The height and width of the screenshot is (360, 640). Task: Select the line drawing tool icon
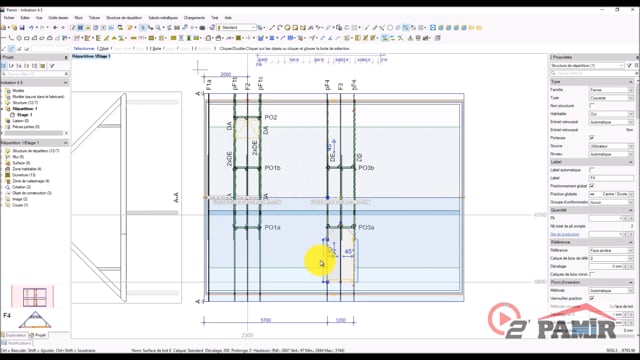[272, 28]
